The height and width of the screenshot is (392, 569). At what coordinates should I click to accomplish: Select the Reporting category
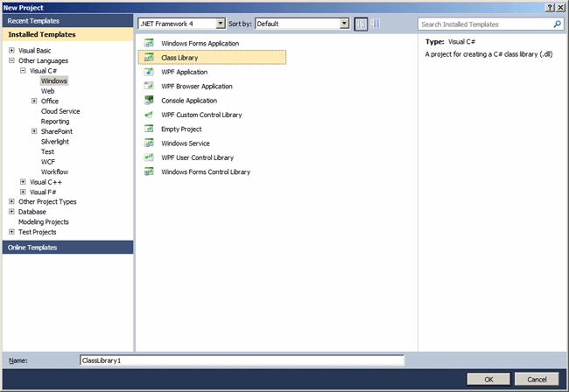pyautogui.click(x=55, y=122)
